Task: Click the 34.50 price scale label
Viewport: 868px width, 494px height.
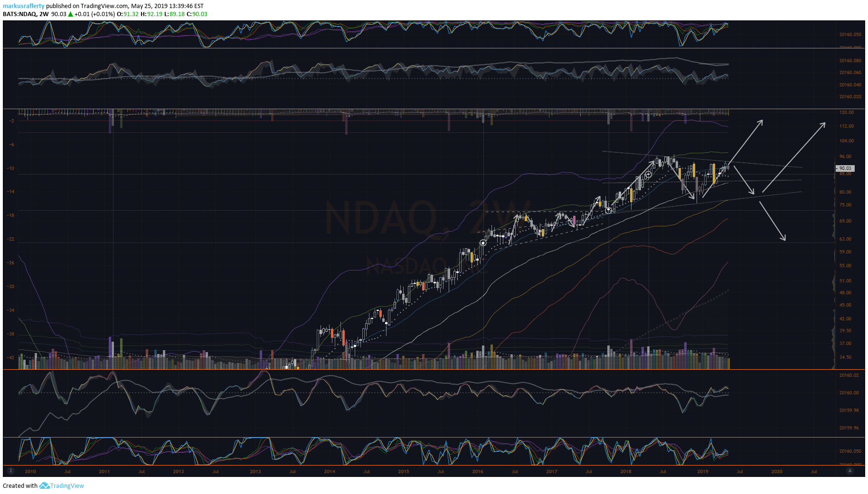Action: (x=845, y=357)
